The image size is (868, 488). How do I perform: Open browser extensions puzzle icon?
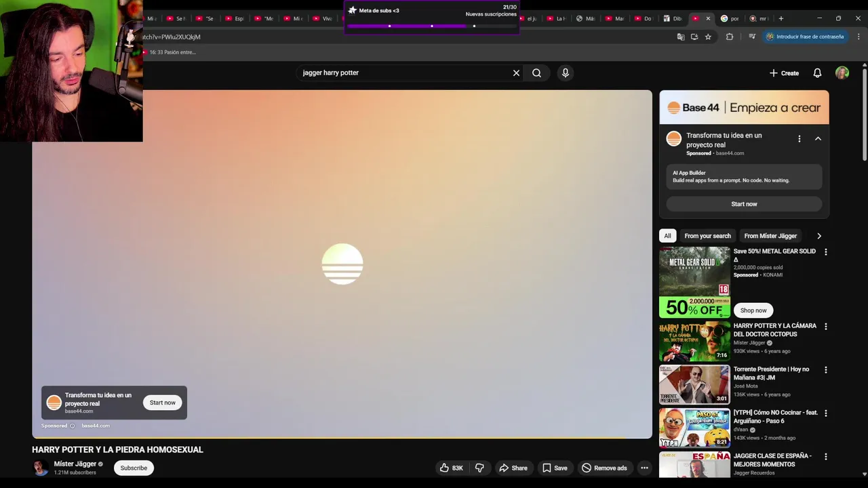(730, 37)
